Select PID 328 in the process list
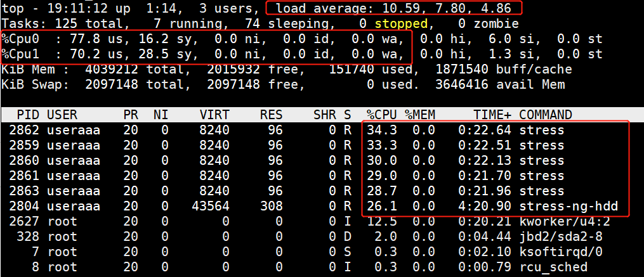 click(x=27, y=237)
